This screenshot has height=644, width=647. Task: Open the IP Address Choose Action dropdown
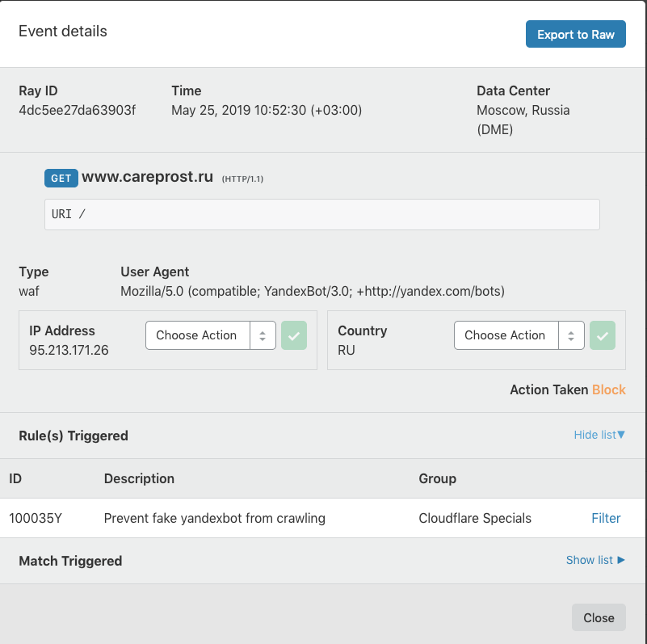coord(210,335)
